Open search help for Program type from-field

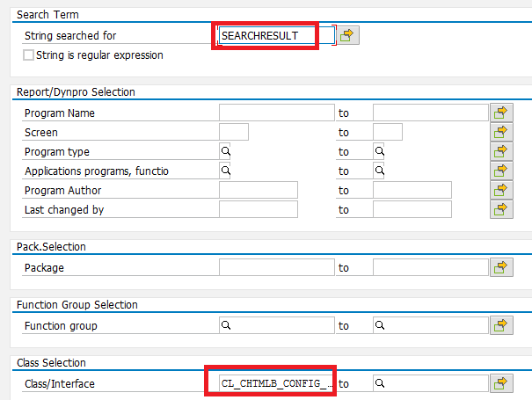coord(225,151)
